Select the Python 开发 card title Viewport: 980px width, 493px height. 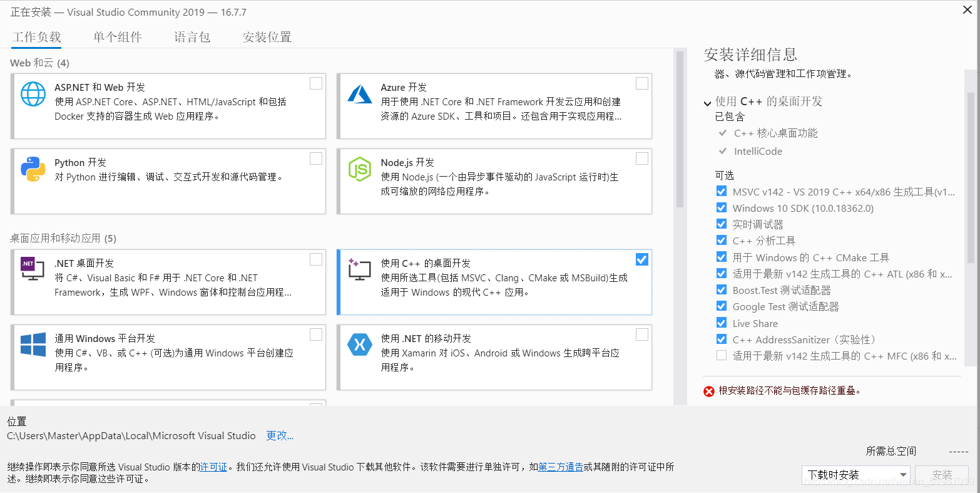coord(80,162)
